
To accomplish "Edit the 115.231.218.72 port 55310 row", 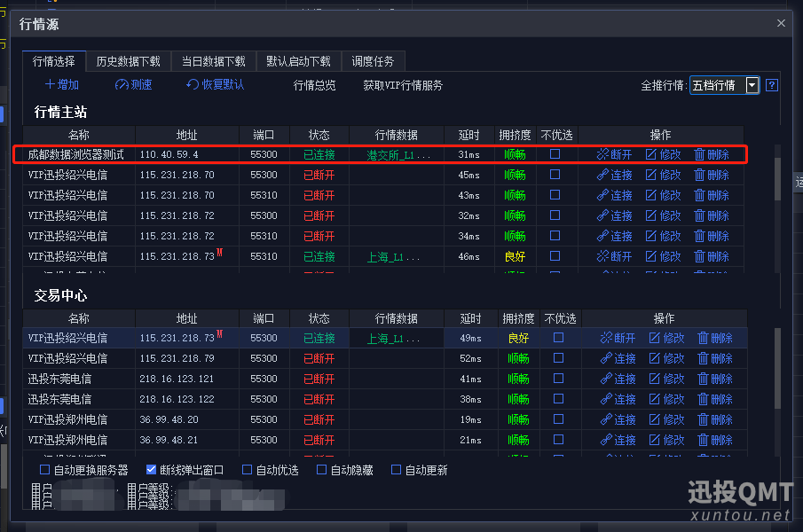I will pyautogui.click(x=663, y=237).
